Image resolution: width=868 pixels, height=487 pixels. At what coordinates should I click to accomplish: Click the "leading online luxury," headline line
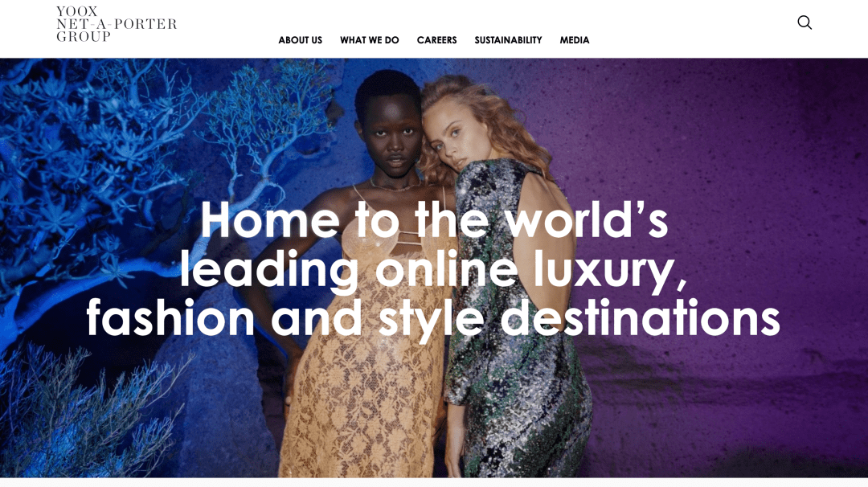pos(433,269)
